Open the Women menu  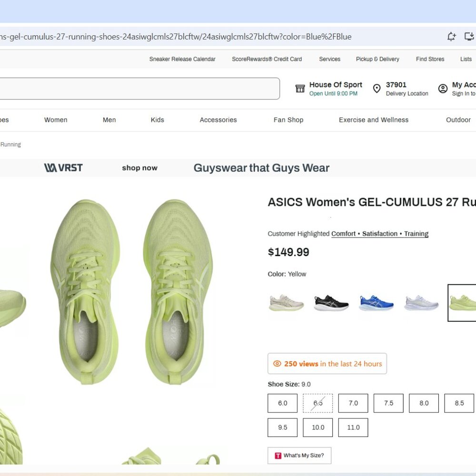pyautogui.click(x=56, y=120)
